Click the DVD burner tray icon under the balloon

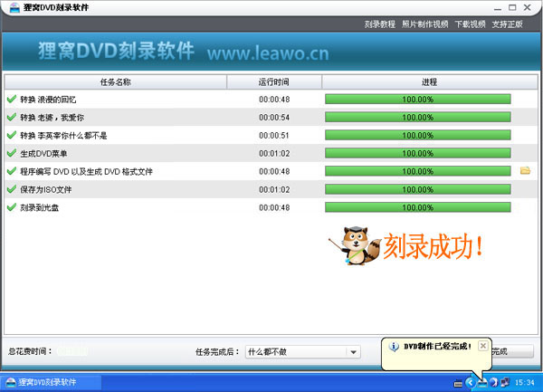[x=482, y=383]
